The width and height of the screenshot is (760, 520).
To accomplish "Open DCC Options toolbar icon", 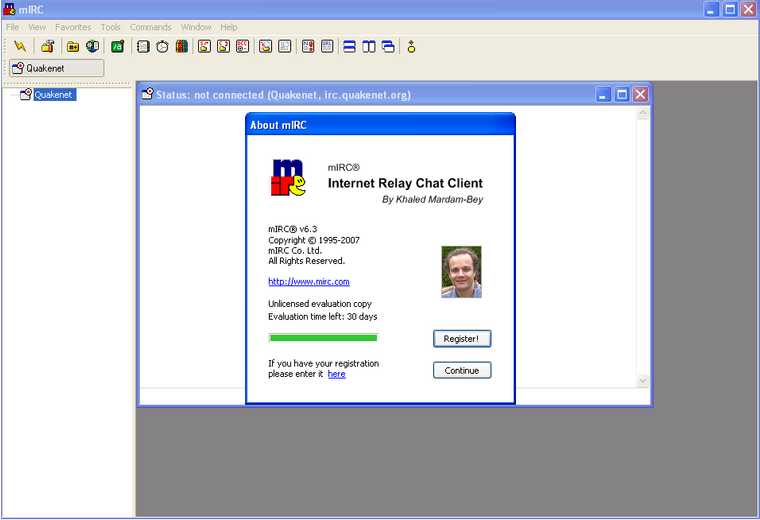I will tap(242, 47).
